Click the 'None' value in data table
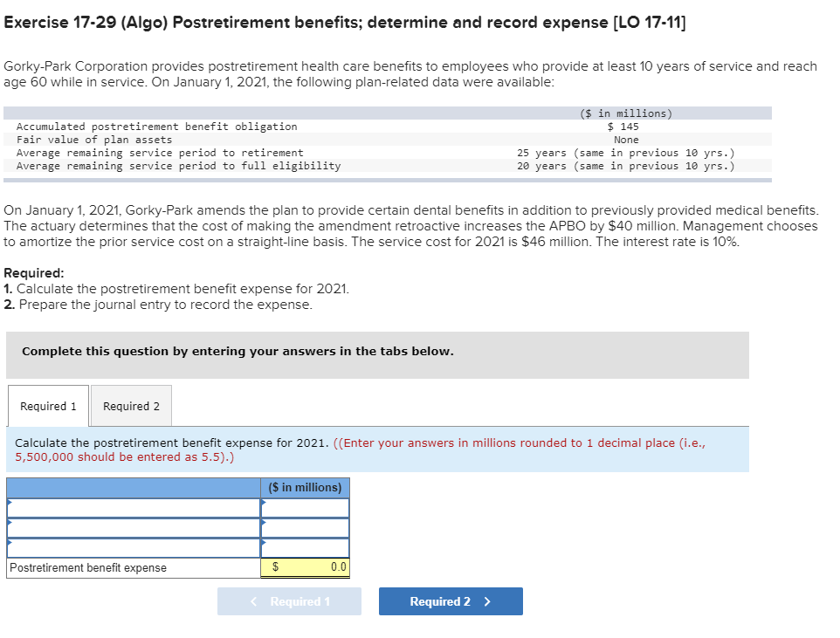840x638 pixels. tap(626, 140)
